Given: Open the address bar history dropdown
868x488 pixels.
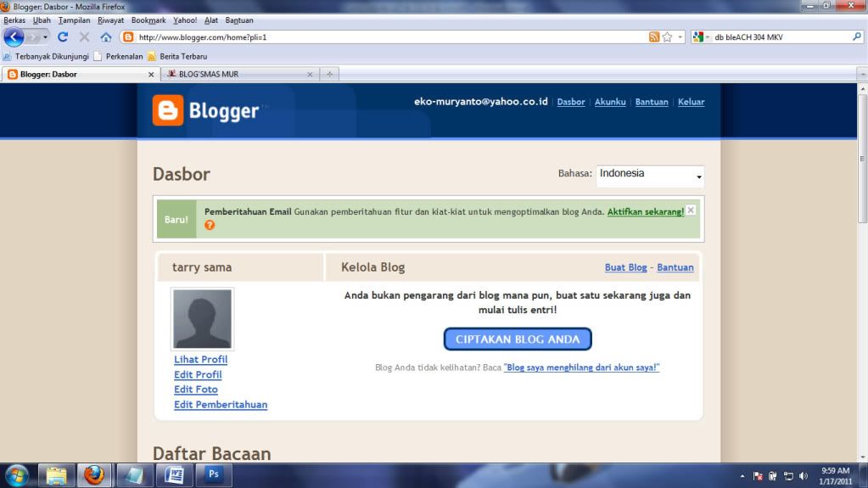Looking at the screenshot, I should tap(680, 37).
